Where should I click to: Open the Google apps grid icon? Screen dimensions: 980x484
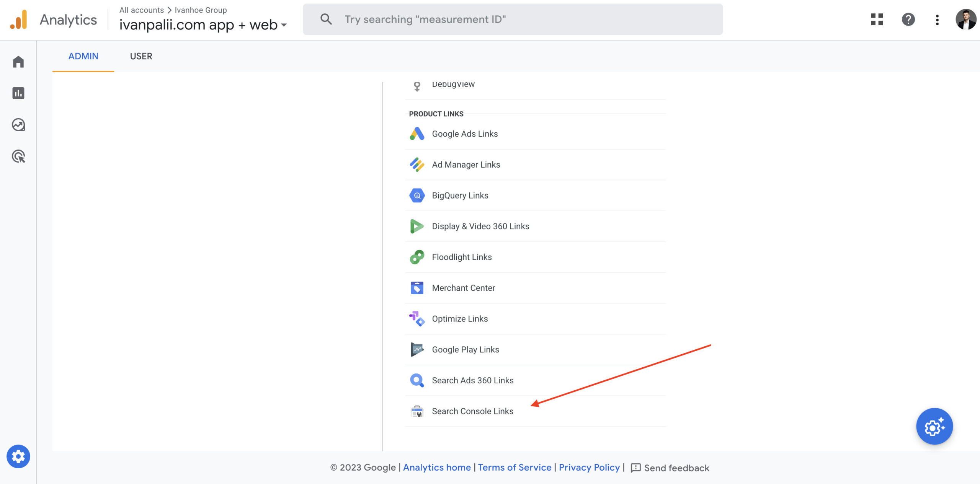pyautogui.click(x=877, y=19)
